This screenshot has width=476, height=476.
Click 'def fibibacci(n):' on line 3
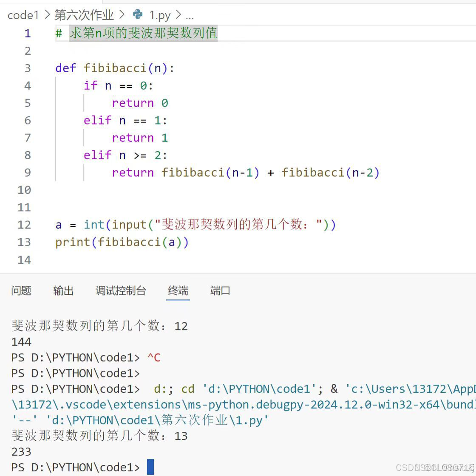click(115, 68)
